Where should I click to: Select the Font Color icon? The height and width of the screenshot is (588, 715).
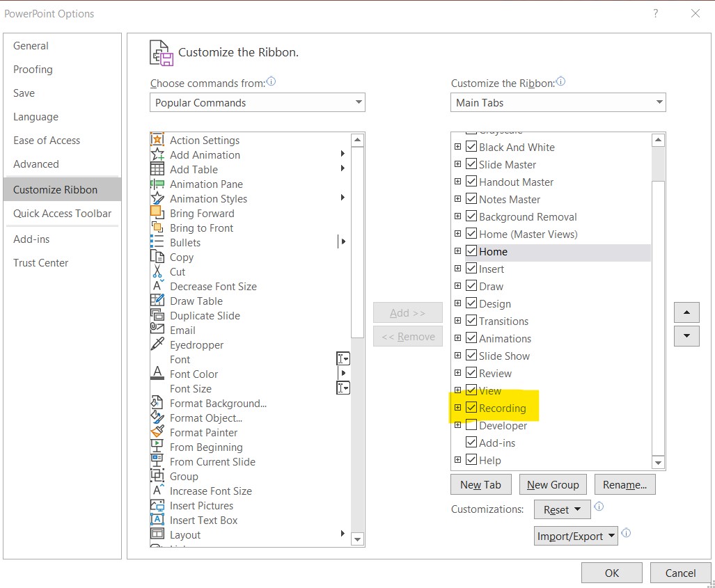[158, 374]
